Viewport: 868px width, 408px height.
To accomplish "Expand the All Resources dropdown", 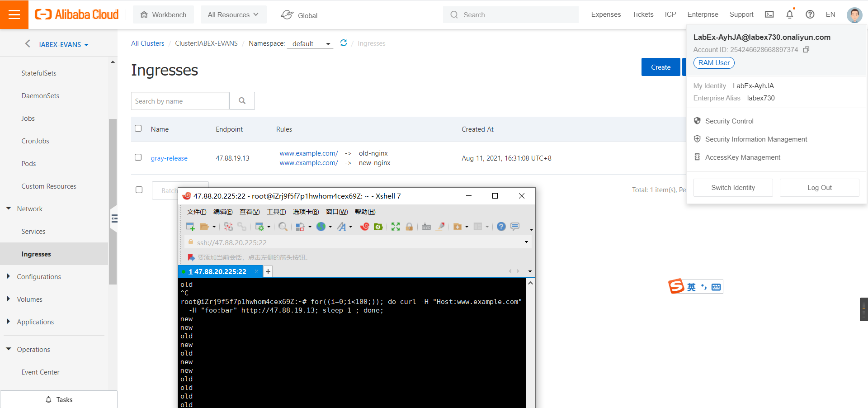I will (233, 14).
